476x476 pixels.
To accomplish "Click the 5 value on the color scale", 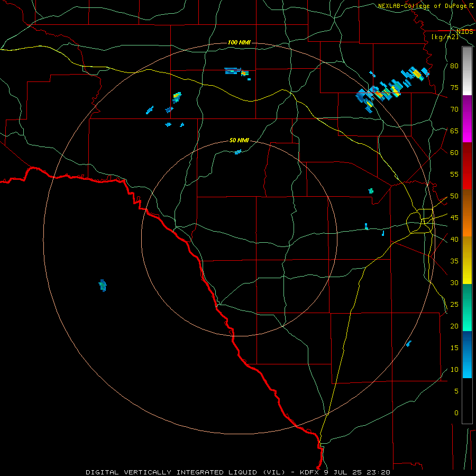I will (x=456, y=391).
